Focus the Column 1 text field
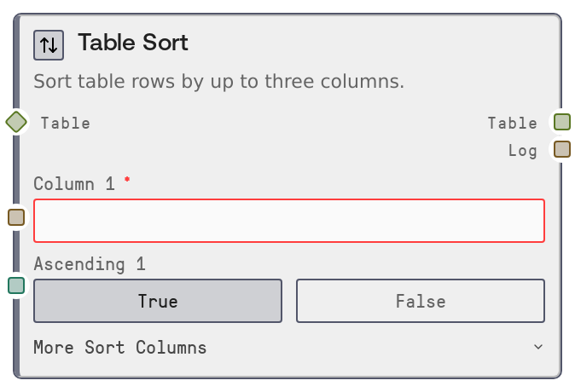 (288, 221)
